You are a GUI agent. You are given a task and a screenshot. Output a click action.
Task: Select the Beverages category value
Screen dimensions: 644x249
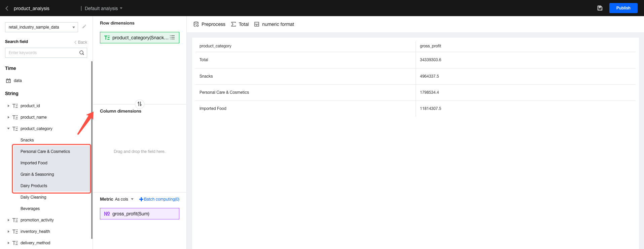point(30,209)
